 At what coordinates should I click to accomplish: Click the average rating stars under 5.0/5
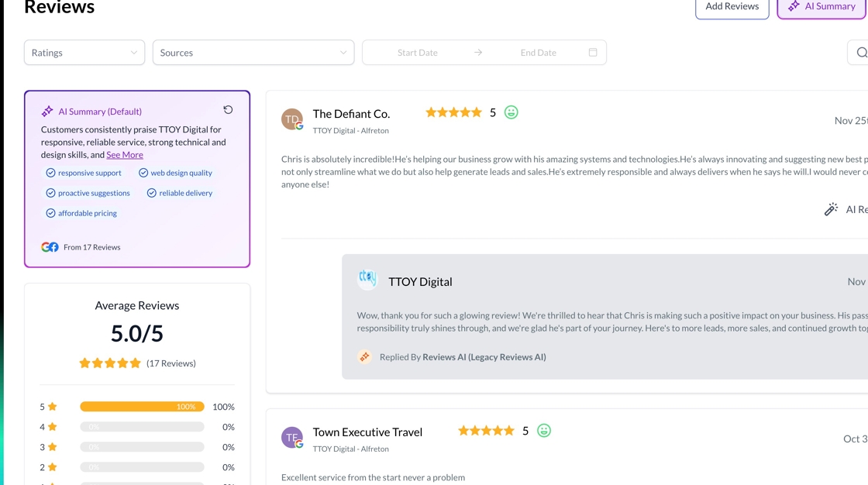point(109,363)
